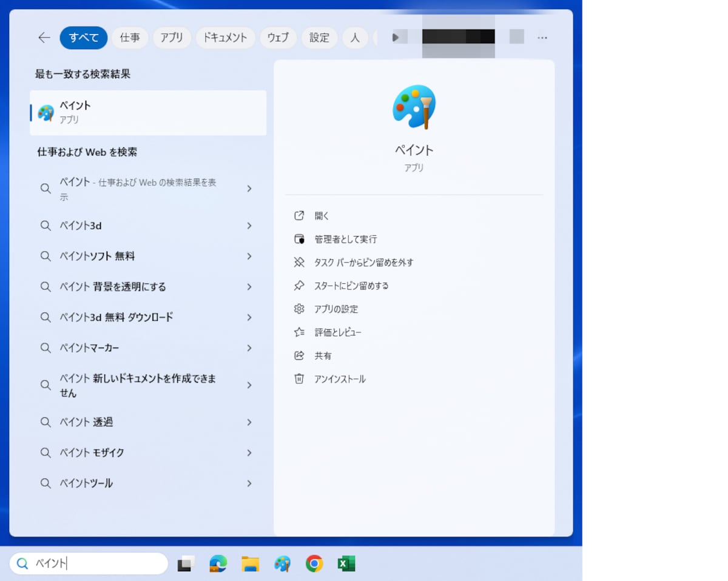Open File Explorer from the taskbar
This screenshot has height=581, width=728.
(250, 564)
